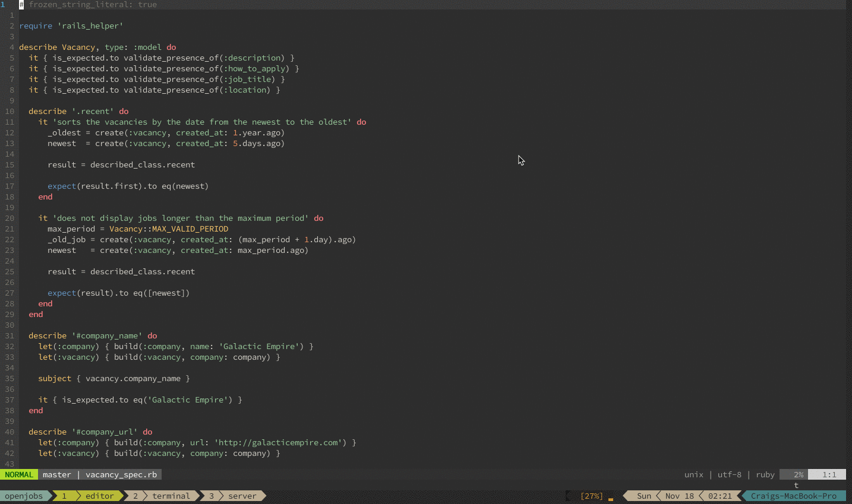Click Craigs-MacBook-Pro hostname segment

[794, 496]
